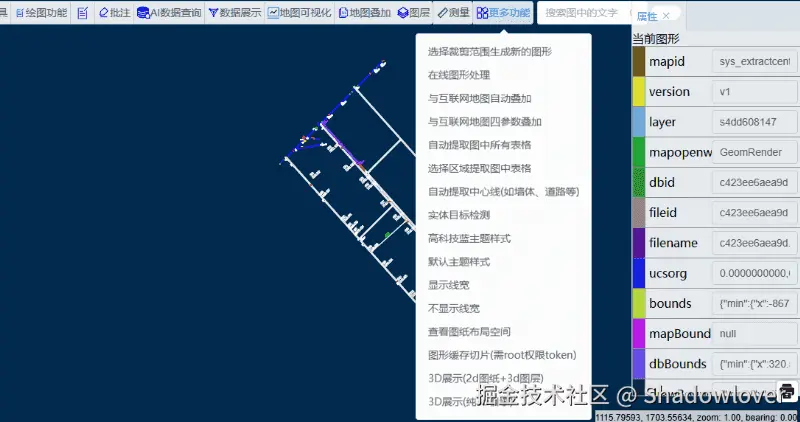Choose 不显示线宽 in the menu
This screenshot has width=800, height=422.
click(x=454, y=309)
